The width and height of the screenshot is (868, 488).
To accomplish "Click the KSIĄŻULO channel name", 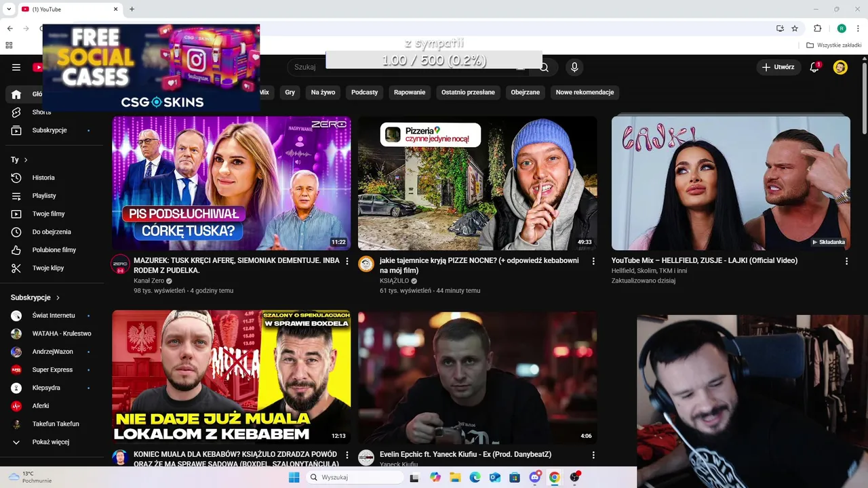I will point(394,281).
